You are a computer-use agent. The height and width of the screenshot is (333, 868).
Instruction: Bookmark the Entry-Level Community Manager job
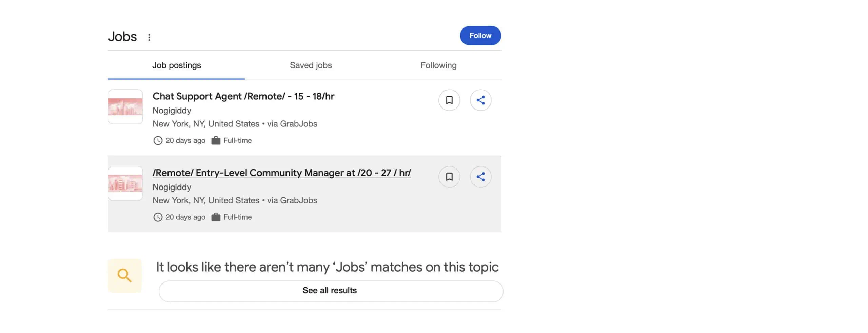pyautogui.click(x=449, y=177)
